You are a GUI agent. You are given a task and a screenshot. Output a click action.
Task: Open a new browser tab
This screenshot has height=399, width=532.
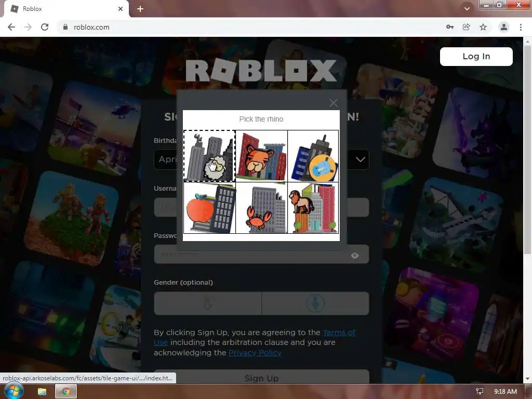point(140,9)
